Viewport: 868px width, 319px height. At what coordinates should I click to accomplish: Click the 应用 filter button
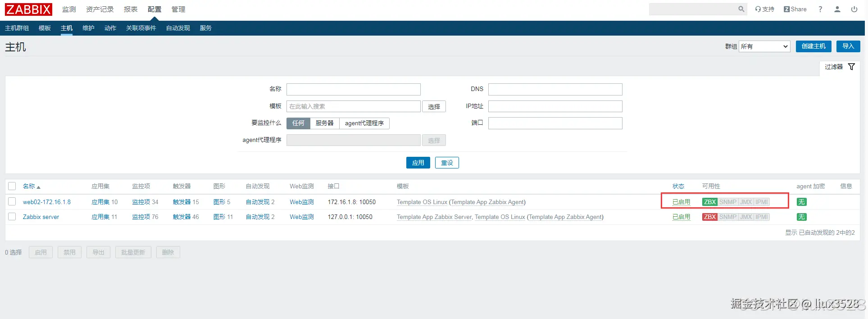(x=418, y=163)
